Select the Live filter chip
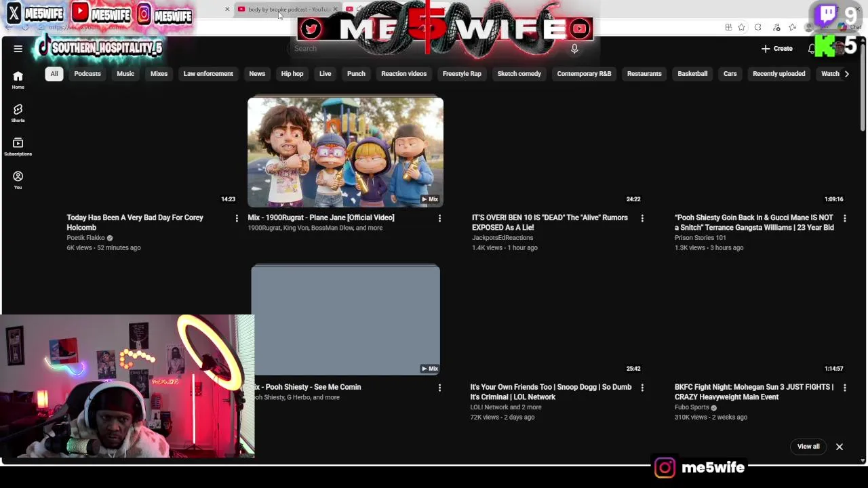The height and width of the screenshot is (488, 868). click(325, 74)
